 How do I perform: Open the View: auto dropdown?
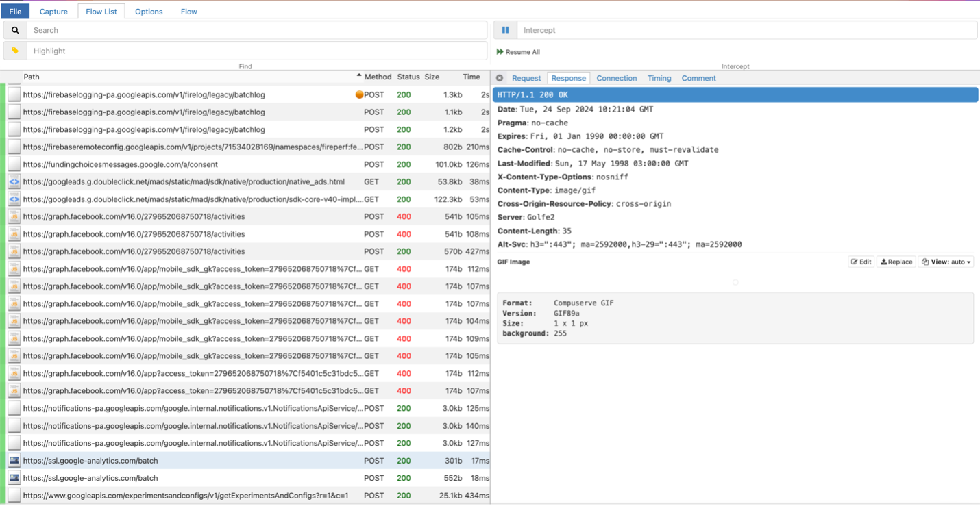pyautogui.click(x=946, y=262)
